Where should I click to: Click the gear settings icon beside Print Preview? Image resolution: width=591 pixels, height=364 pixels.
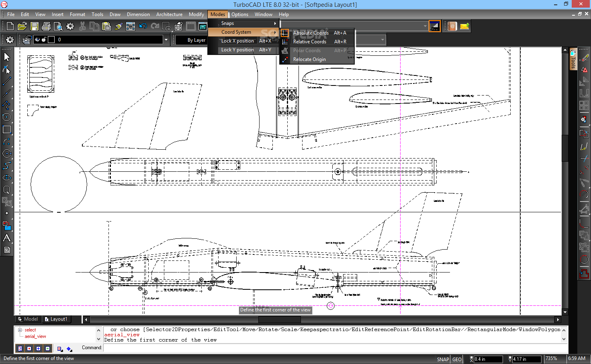tap(70, 26)
